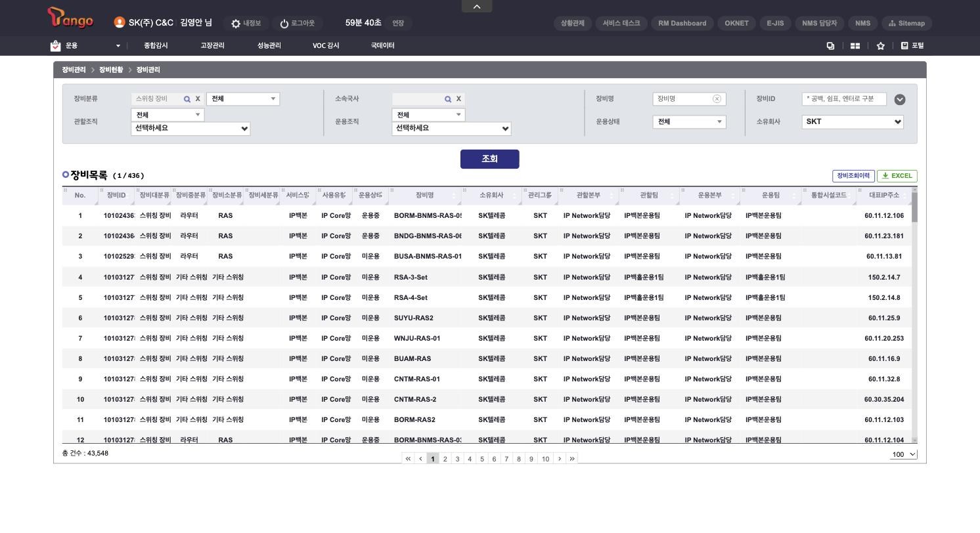Clear the 소속국사 field with X
This screenshot has width=980, height=533.
coord(458,99)
